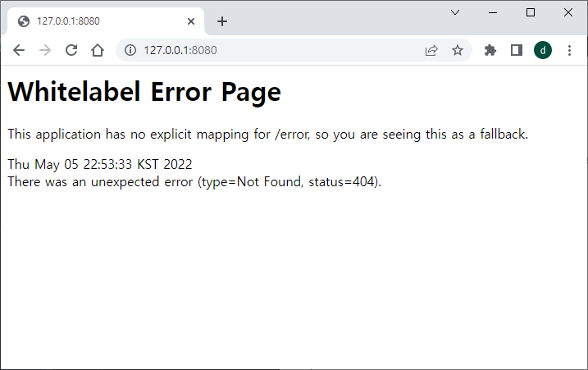Close the 127.0.0.1:8080 tab
The width and height of the screenshot is (588, 370).
[x=191, y=21]
